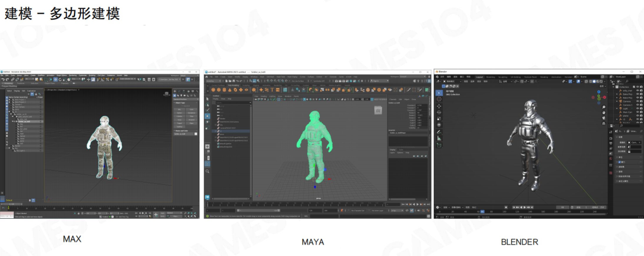Click Maya's Type text 'T' shelf icon

272,90
